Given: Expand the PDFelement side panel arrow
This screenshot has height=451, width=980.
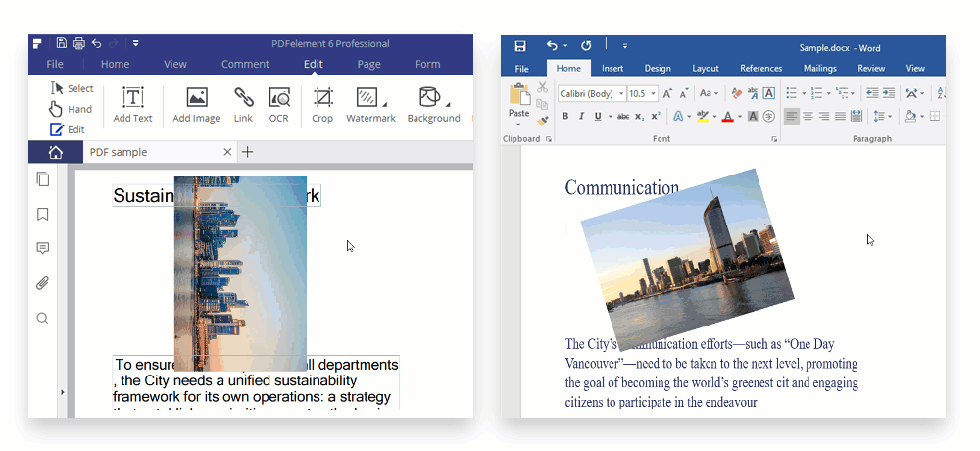Looking at the screenshot, I should point(62,392).
